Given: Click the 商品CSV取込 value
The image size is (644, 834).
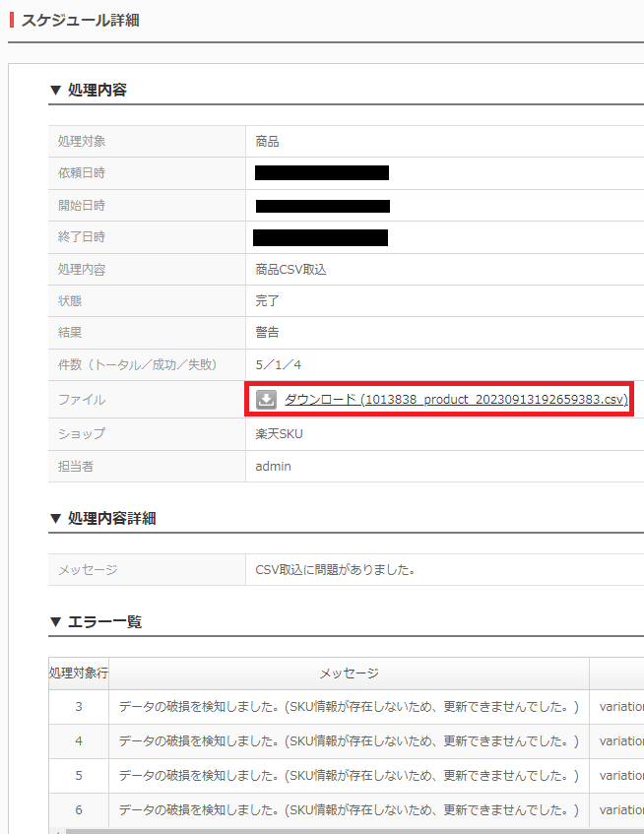Looking at the screenshot, I should 290,270.
